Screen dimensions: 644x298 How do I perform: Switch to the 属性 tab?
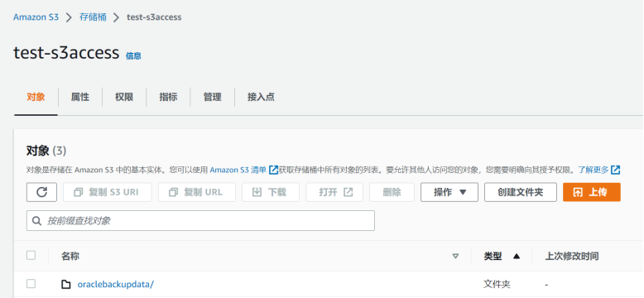pyautogui.click(x=80, y=98)
